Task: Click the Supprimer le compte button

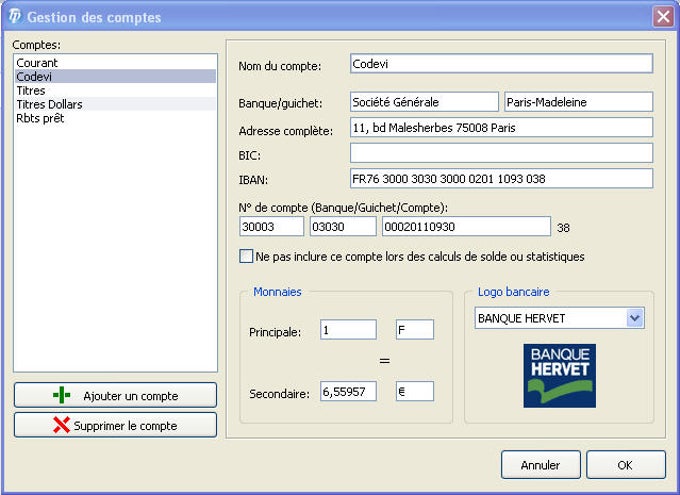Action: click(x=115, y=425)
